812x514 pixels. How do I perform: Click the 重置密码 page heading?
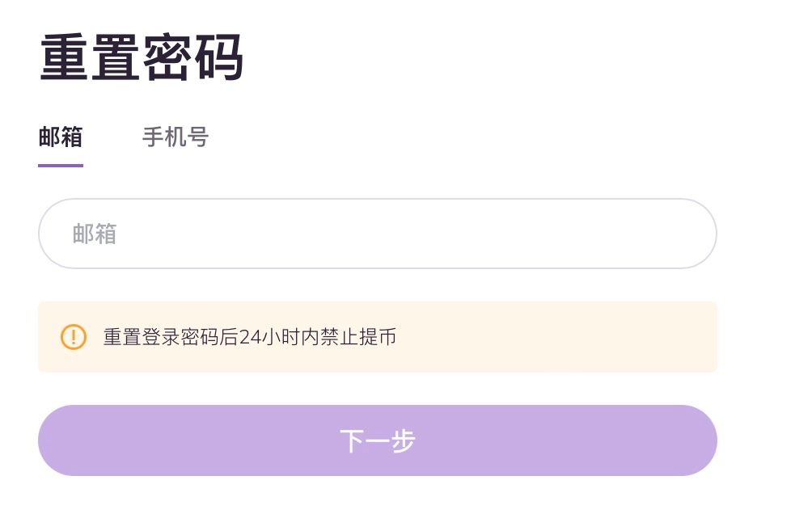coord(142,58)
